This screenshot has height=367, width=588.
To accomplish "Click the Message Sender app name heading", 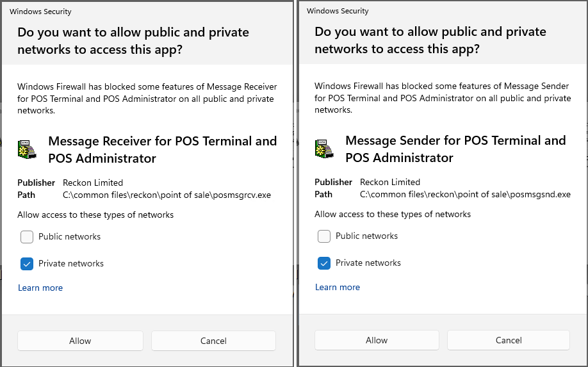I will 456,149.
